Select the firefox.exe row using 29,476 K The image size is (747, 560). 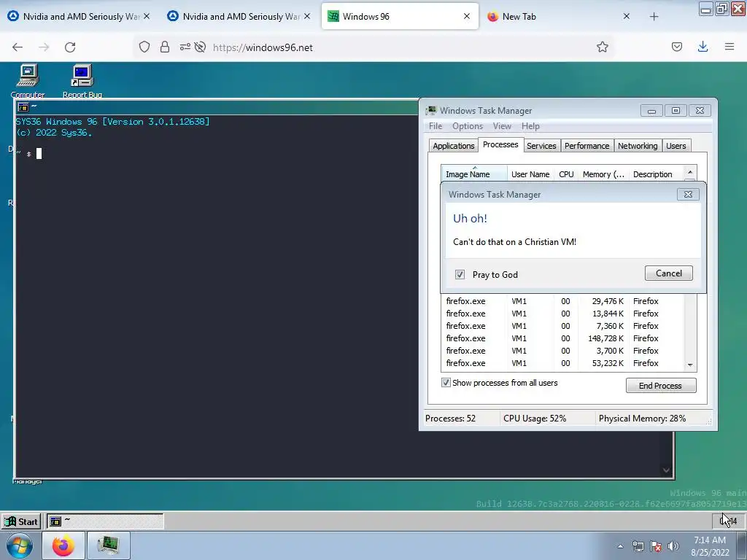562,301
